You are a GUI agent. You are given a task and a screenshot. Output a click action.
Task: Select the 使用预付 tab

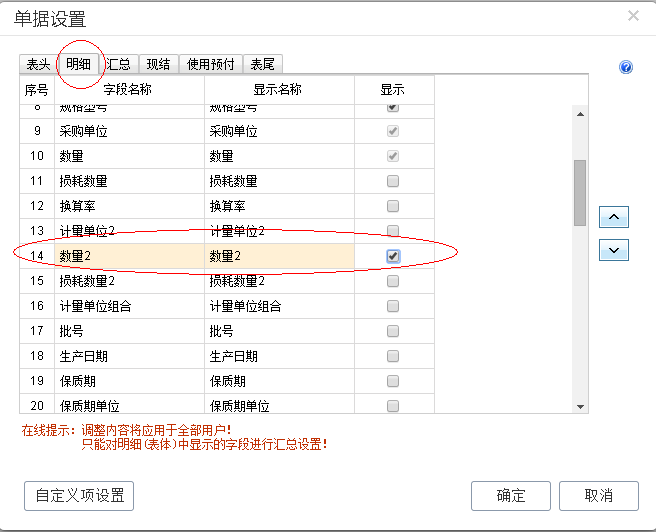point(211,64)
